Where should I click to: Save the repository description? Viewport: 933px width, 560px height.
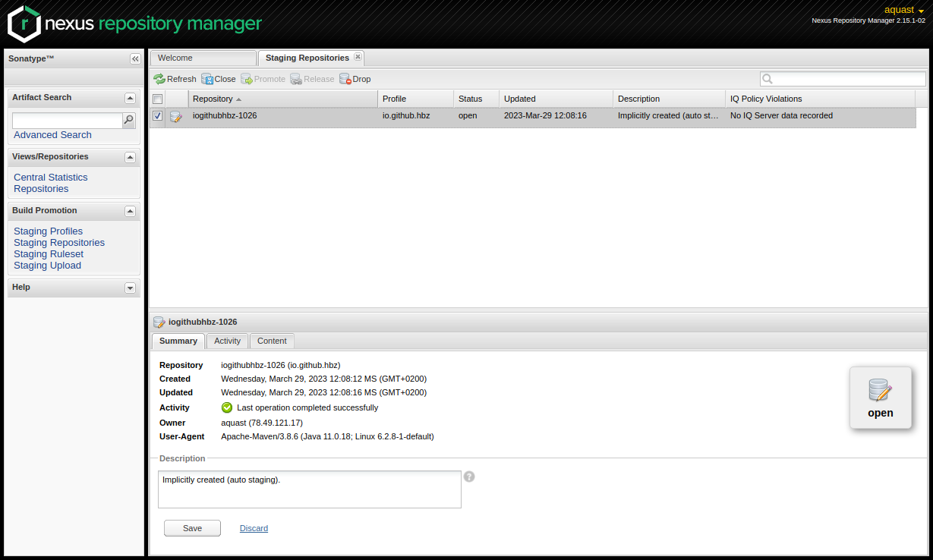pyautogui.click(x=192, y=528)
